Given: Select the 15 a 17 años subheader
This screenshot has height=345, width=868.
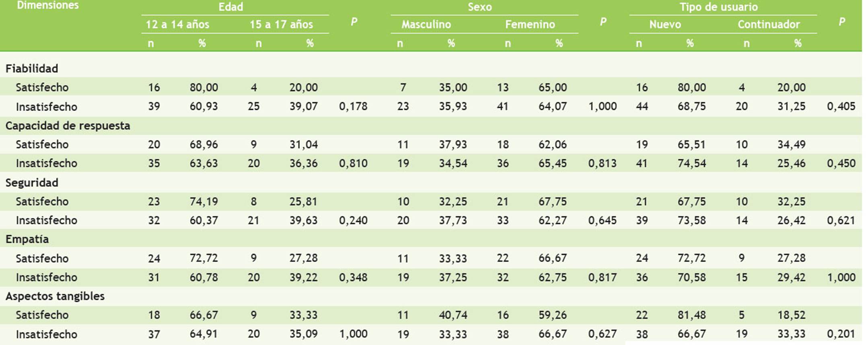Looking at the screenshot, I should 281,25.
